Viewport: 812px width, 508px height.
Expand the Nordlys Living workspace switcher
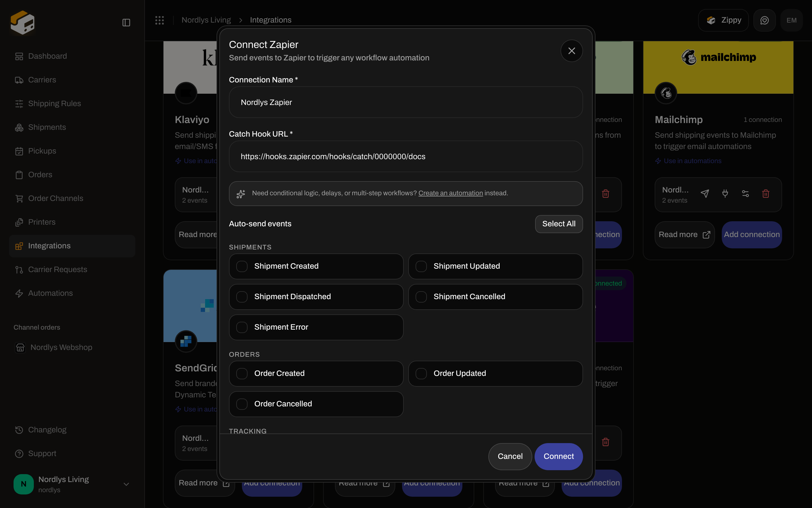[72, 484]
